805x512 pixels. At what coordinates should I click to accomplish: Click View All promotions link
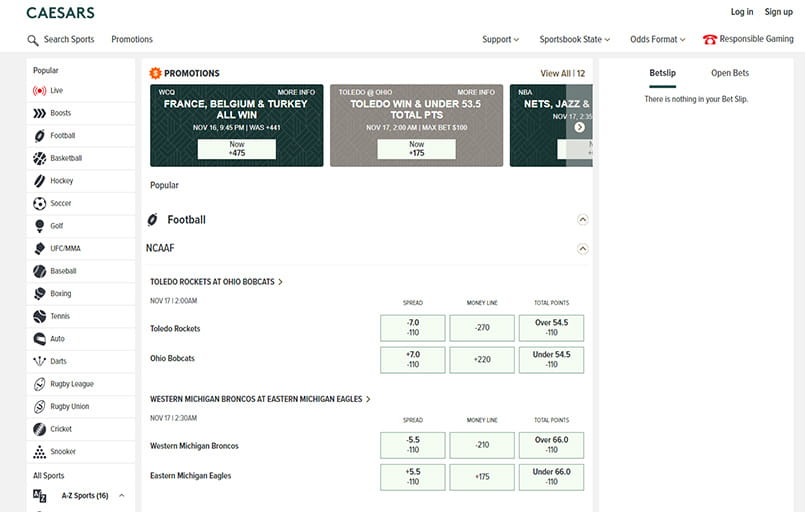[x=562, y=73]
